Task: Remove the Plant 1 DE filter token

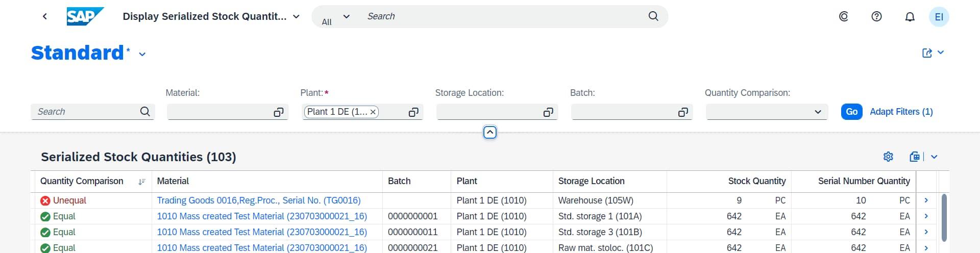Action: click(373, 112)
